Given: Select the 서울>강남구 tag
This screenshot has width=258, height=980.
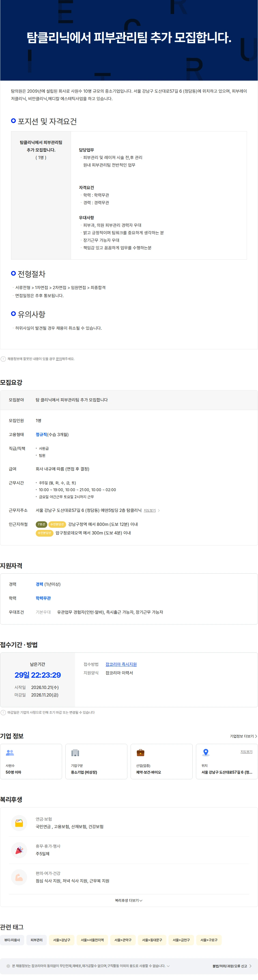Looking at the screenshot, I should [x=62, y=940].
